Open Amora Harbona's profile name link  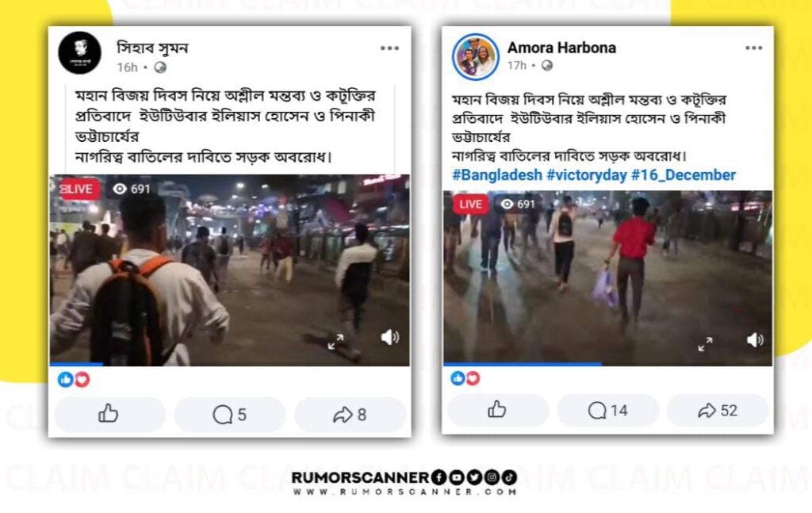pos(561,48)
